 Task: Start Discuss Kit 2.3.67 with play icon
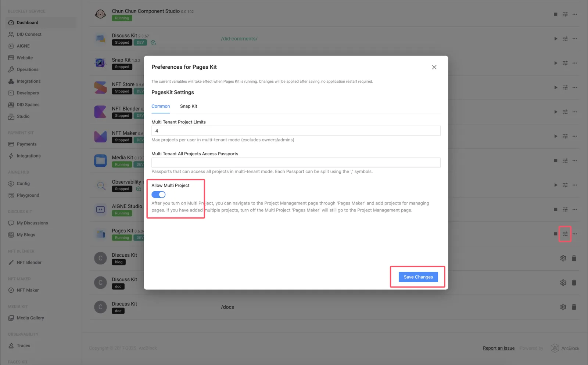click(x=556, y=39)
